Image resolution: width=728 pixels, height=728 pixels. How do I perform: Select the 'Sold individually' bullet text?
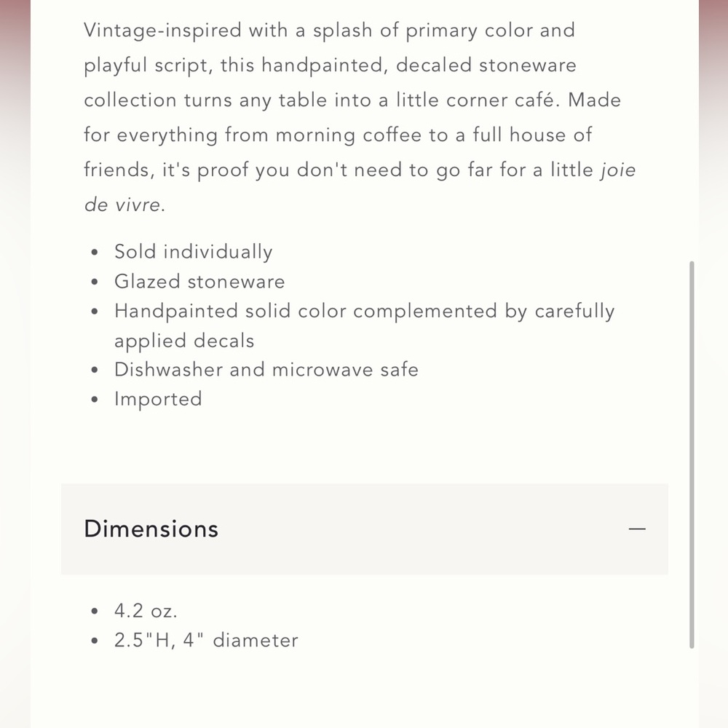[x=193, y=252]
